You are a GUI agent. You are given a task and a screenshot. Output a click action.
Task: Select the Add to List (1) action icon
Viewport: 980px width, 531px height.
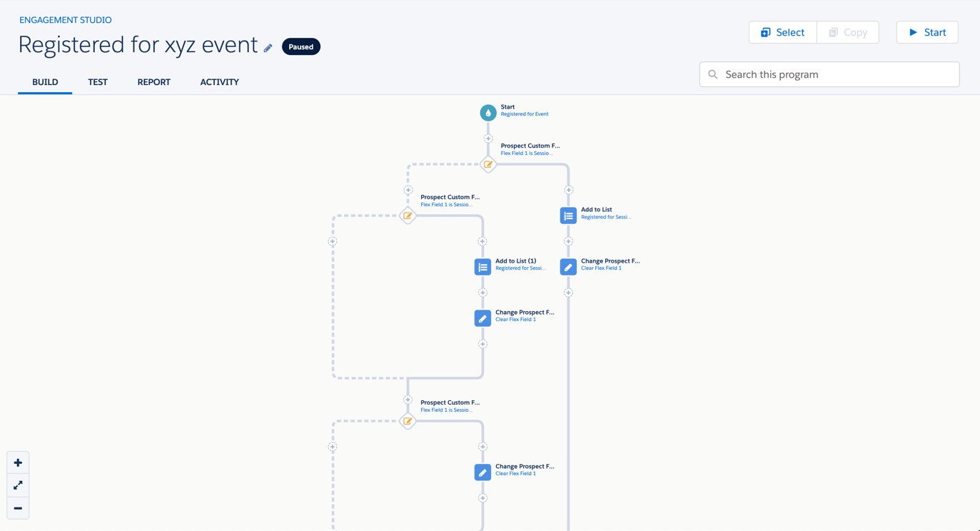(x=483, y=267)
